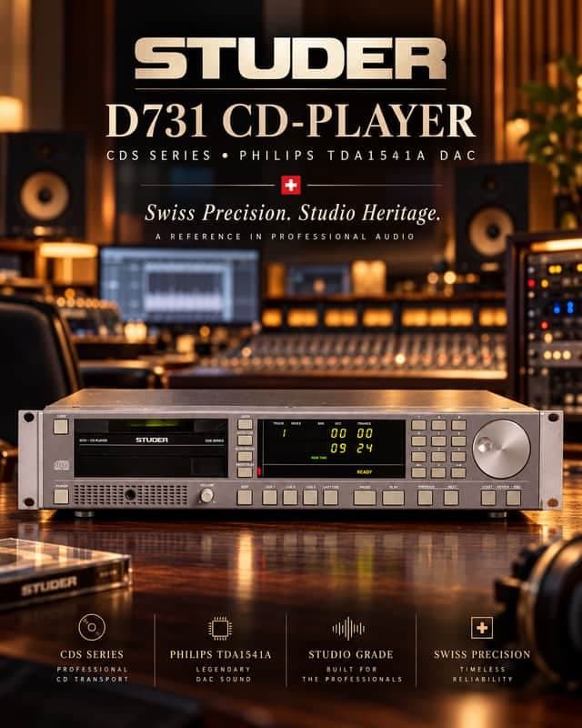This screenshot has height=728, width=582.
Task: Click the computer monitor showing the DAW
Action: 180,285
